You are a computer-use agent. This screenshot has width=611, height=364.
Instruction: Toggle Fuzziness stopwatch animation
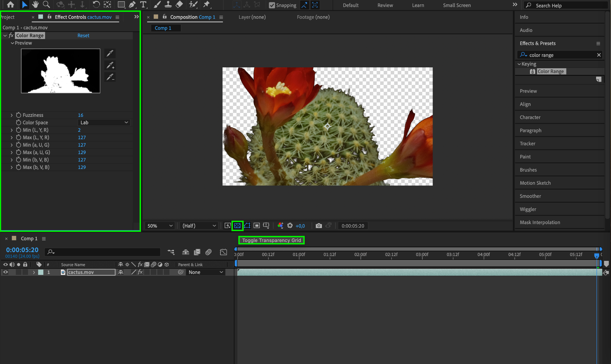[18, 115]
